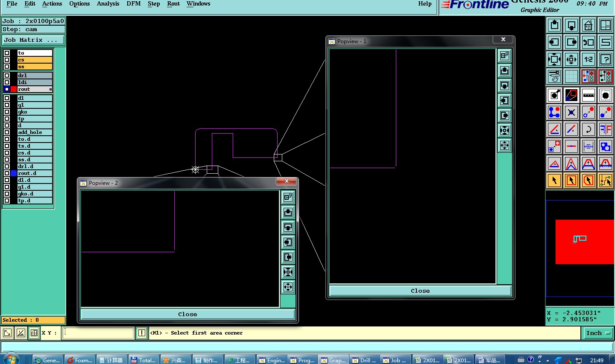This screenshot has height=364, width=615.
Task: Toggle visibility checkbox for layer cs
Action: 7,60
